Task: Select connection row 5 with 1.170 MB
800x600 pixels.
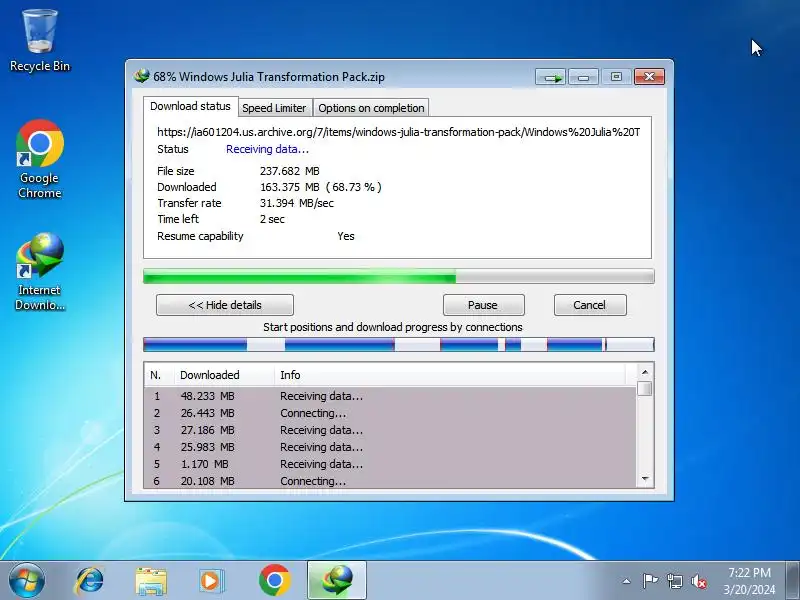Action: (x=390, y=464)
